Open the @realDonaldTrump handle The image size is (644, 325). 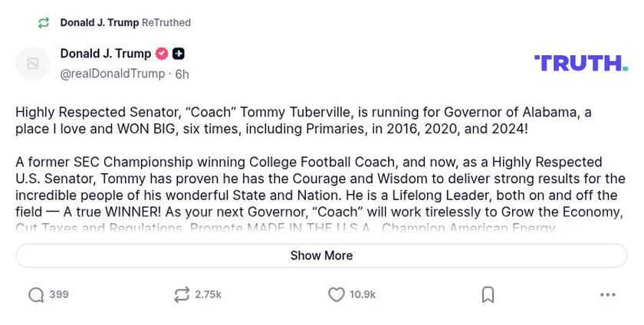point(113,74)
